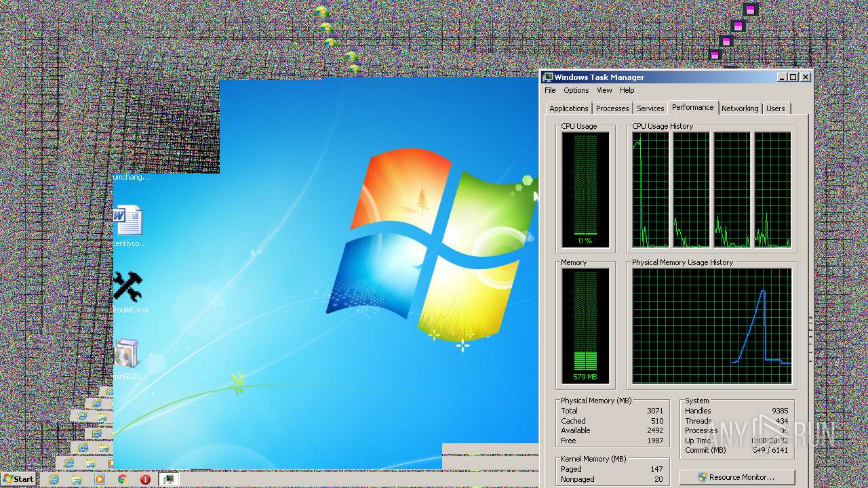
Task: Open the Start menu
Action: point(18,479)
